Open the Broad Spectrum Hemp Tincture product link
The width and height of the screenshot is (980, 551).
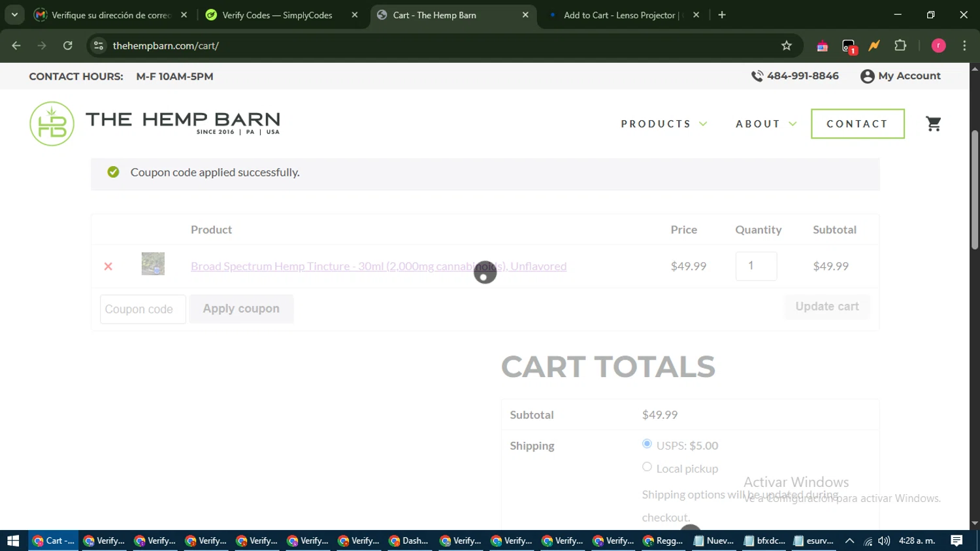coord(378,266)
